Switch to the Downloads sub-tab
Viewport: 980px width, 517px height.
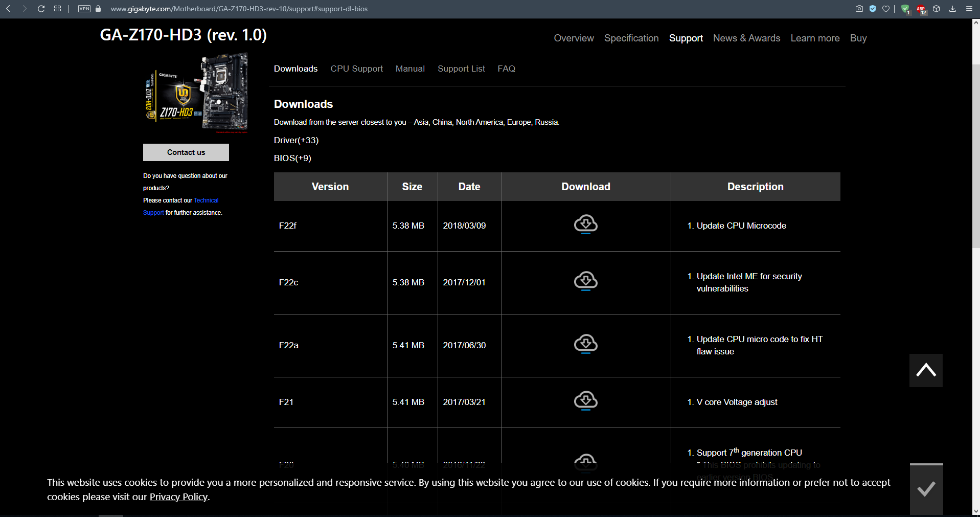295,69
